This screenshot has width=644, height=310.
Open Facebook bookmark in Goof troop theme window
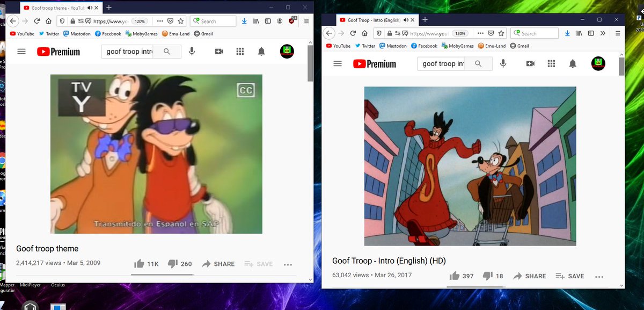[x=108, y=33]
